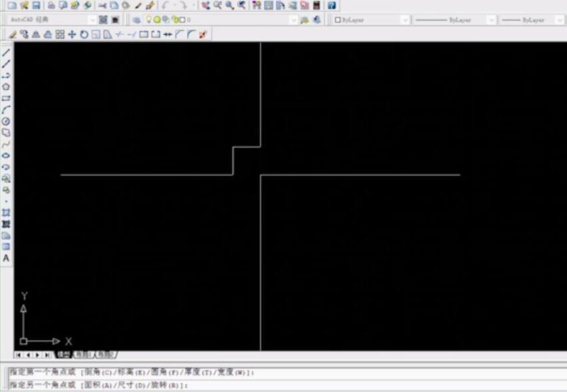Select the Array tool
The height and width of the screenshot is (392, 567).
click(60, 35)
